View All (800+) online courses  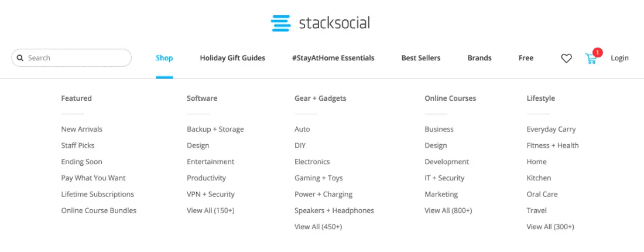click(448, 210)
